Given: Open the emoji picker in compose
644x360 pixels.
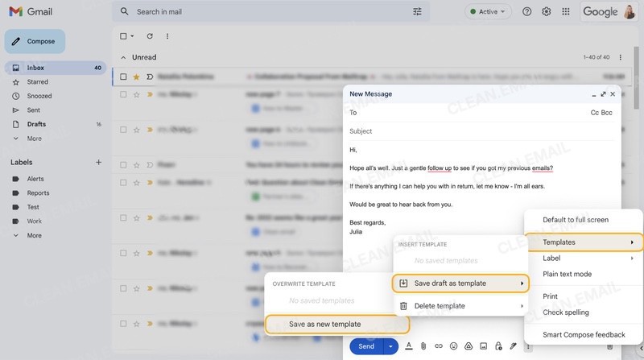Looking at the screenshot, I should point(454,346).
